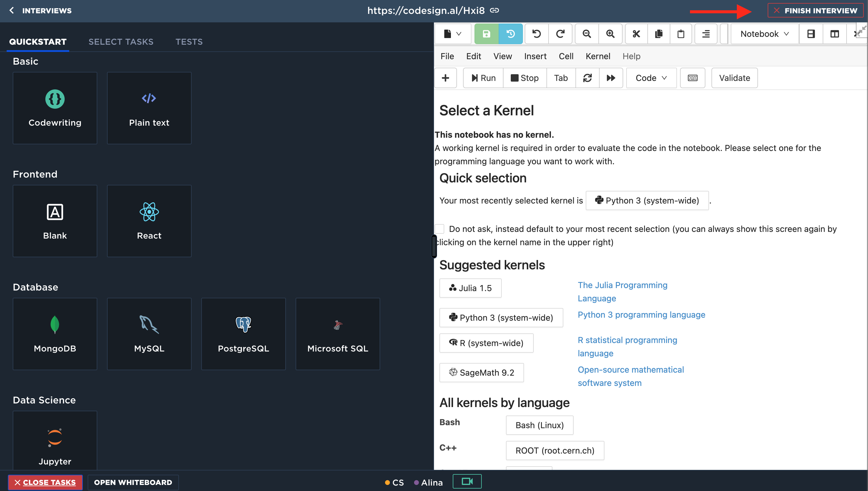Screen dimensions: 868x491
Task: Select the Quickstart tab
Action: (x=38, y=42)
